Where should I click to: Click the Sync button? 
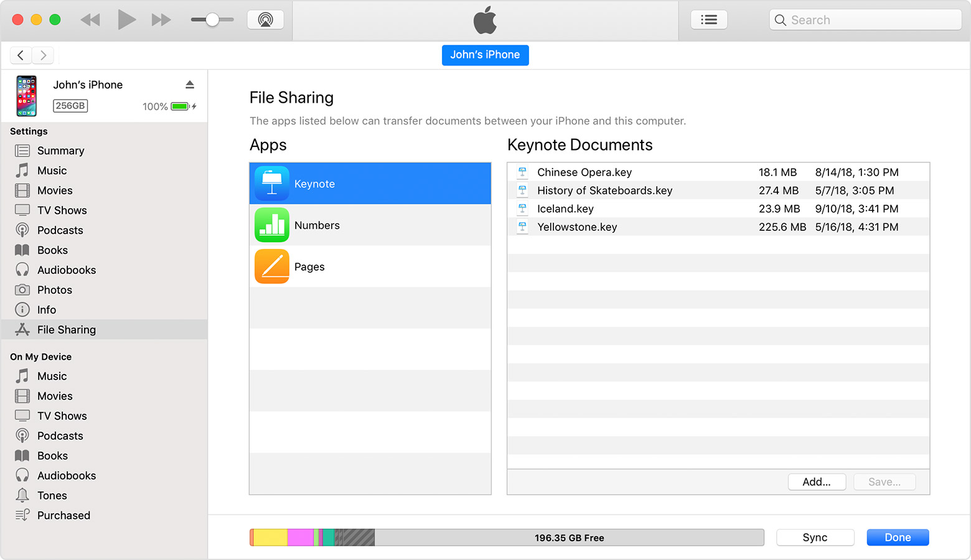815,537
